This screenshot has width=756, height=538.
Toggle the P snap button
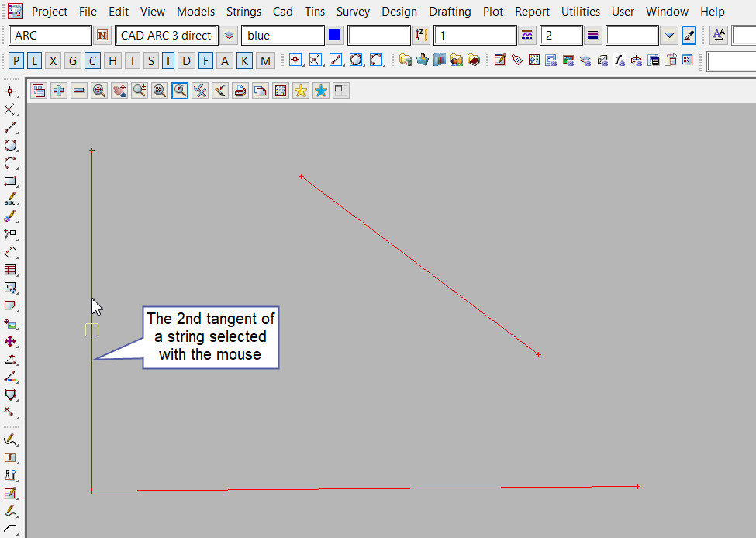pos(17,61)
